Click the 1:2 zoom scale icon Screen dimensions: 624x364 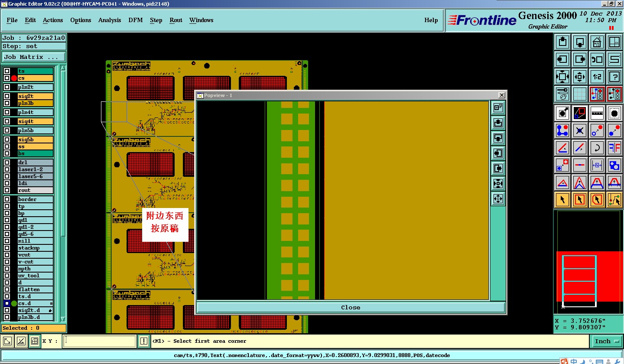pos(597,77)
